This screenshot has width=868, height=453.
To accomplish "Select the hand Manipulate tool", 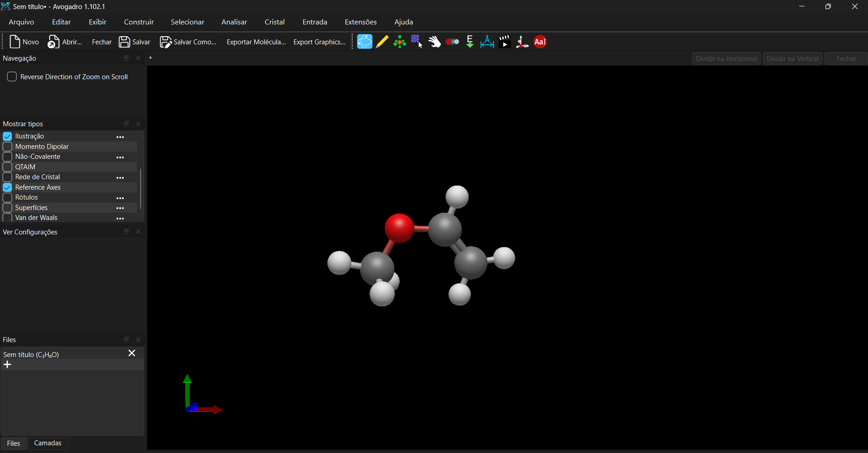I will click(435, 42).
